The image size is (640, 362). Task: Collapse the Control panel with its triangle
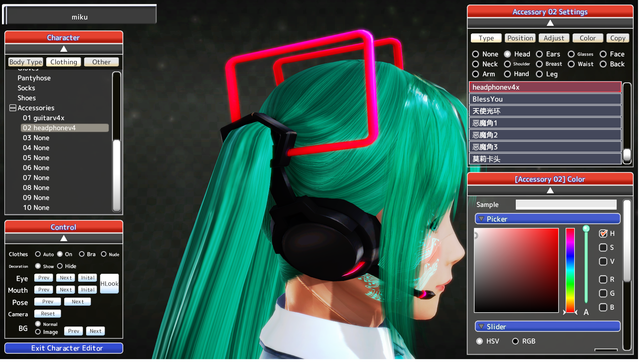(x=64, y=238)
